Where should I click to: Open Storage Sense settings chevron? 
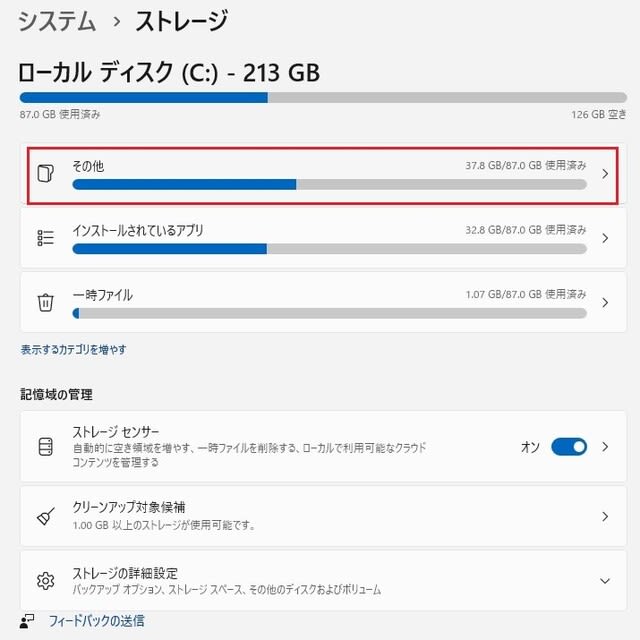pyautogui.click(x=605, y=447)
